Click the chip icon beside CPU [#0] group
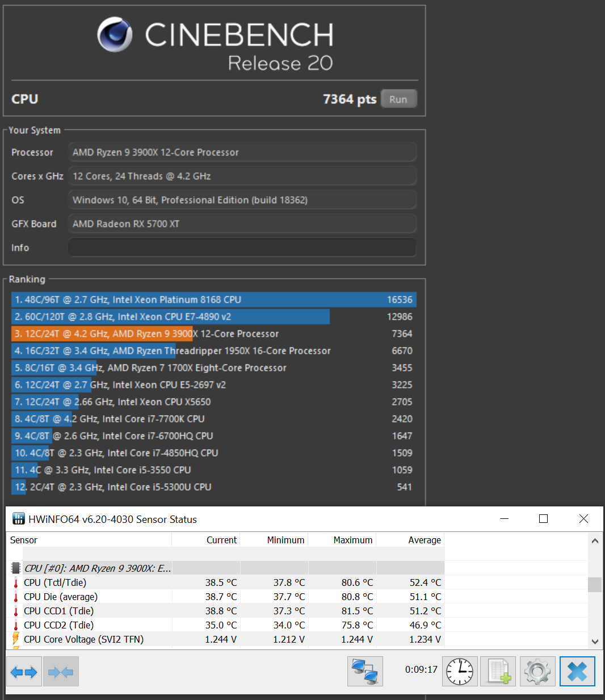 tap(16, 568)
